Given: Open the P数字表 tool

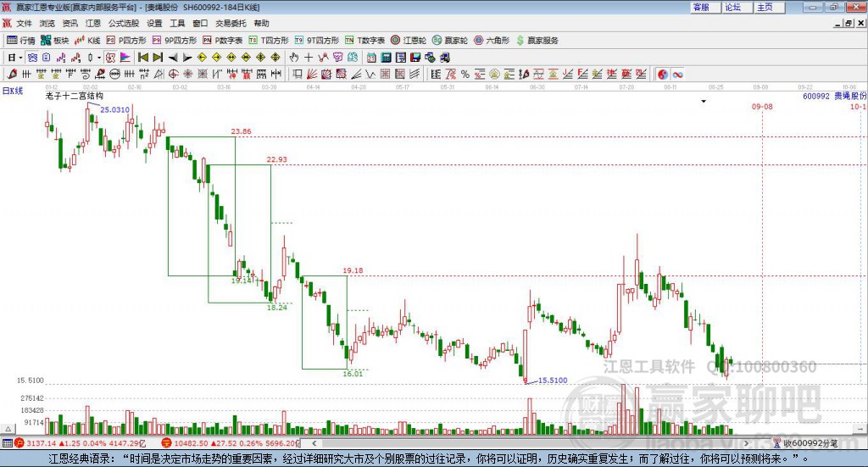Looking at the screenshot, I should (223, 41).
